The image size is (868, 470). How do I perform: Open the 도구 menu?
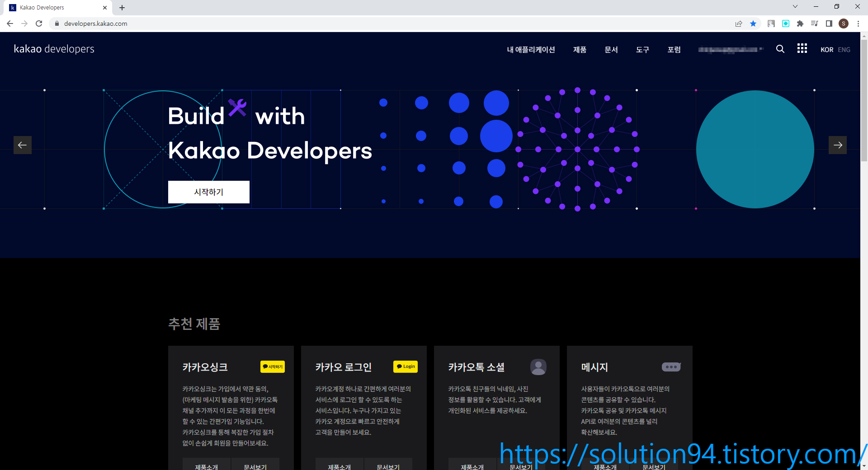click(642, 50)
